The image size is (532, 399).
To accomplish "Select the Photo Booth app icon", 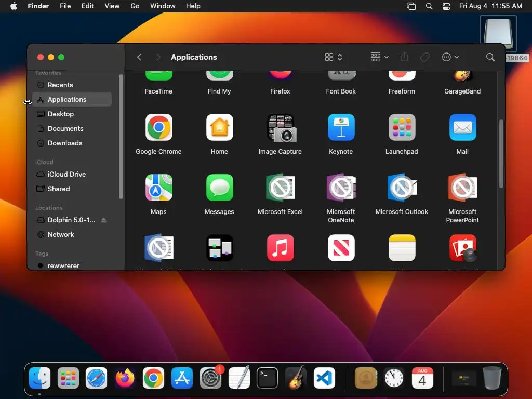I will pyautogui.click(x=462, y=248).
